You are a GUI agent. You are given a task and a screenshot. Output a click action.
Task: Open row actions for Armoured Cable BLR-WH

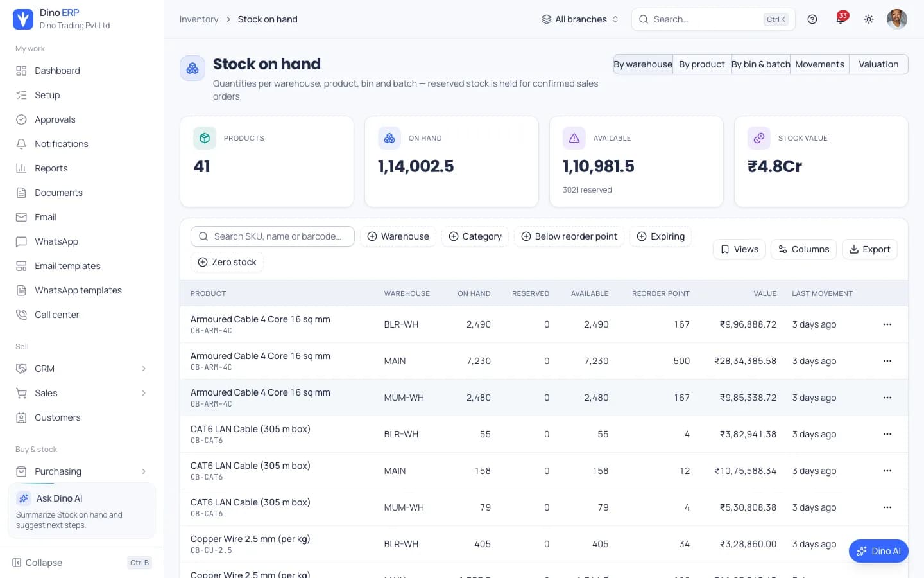(x=887, y=324)
